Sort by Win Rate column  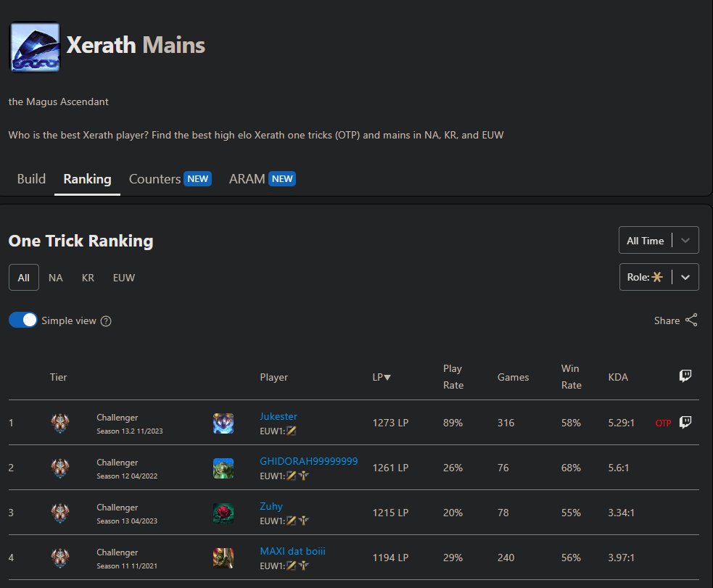(571, 377)
